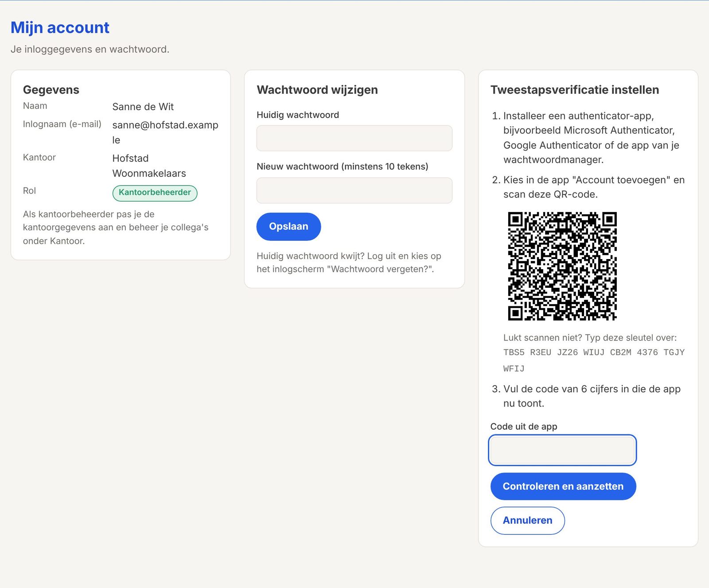This screenshot has width=709, height=588.
Task: Select the secret key starting with TBS5
Action: (594, 360)
